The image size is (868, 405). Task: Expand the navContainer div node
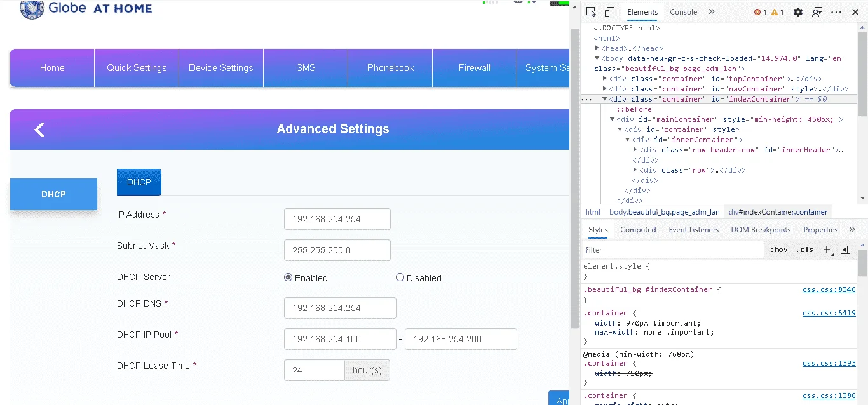click(x=604, y=89)
